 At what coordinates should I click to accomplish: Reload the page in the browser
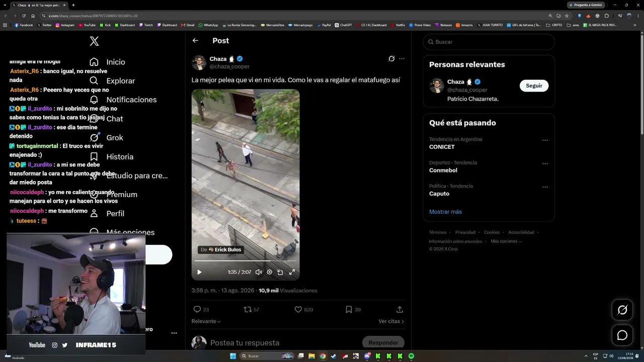pyautogui.click(x=24, y=16)
